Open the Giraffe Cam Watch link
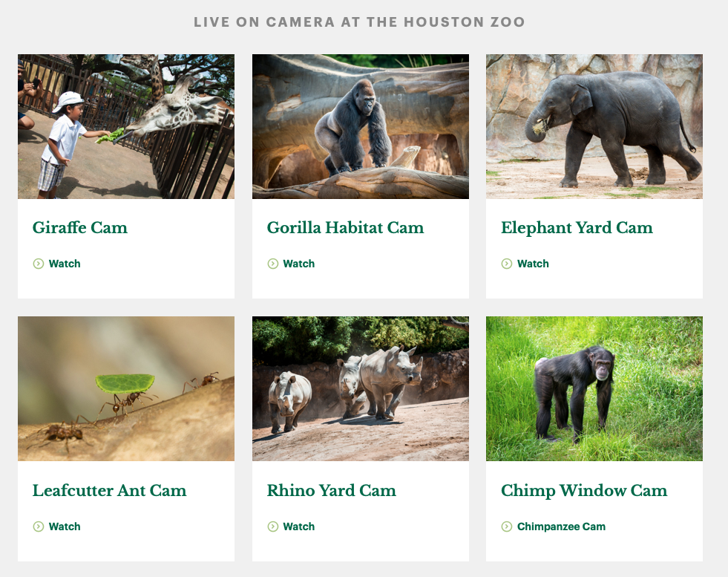The height and width of the screenshot is (577, 728). click(x=65, y=264)
